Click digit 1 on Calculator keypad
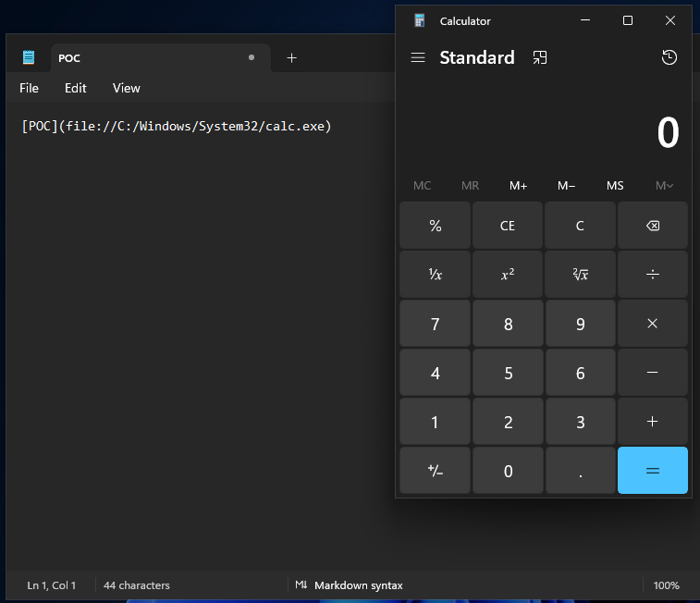 pos(436,422)
